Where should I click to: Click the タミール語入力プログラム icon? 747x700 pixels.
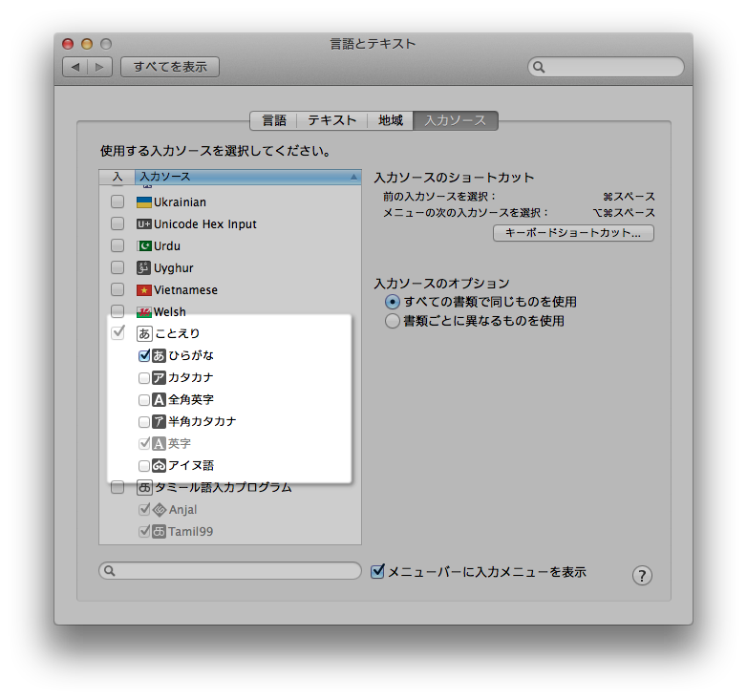tap(144, 487)
